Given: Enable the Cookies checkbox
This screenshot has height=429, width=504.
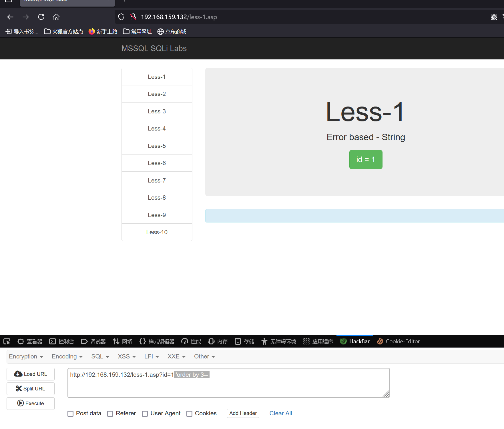Looking at the screenshot, I should click(x=189, y=414).
